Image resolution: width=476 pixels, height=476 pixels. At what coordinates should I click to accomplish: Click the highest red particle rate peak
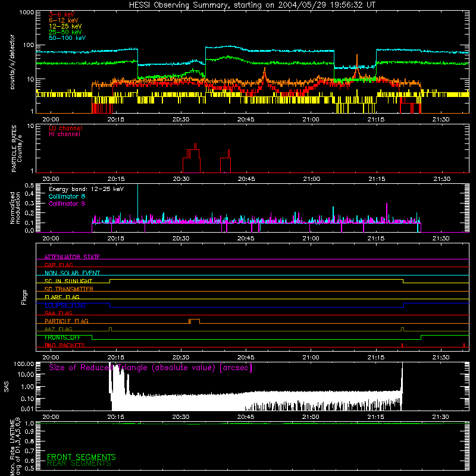click(x=195, y=146)
